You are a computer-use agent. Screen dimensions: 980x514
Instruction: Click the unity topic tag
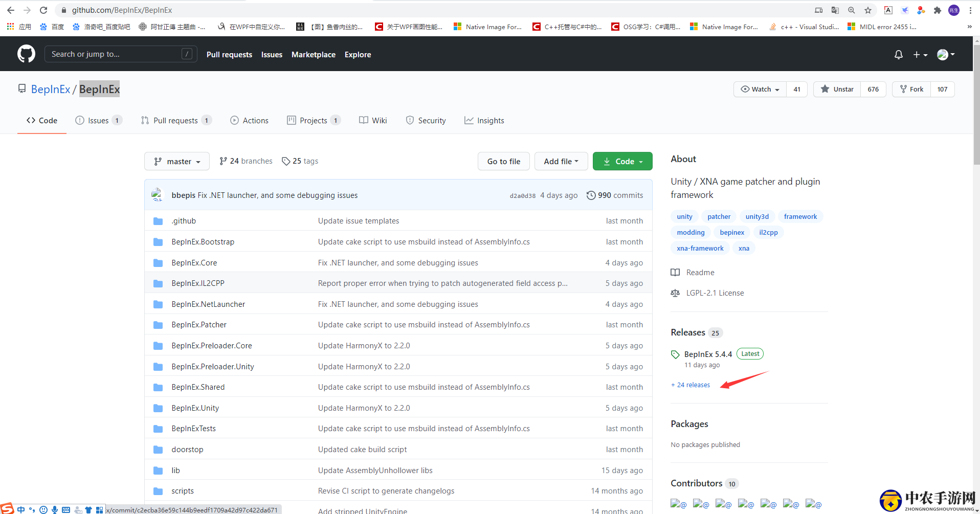point(684,217)
